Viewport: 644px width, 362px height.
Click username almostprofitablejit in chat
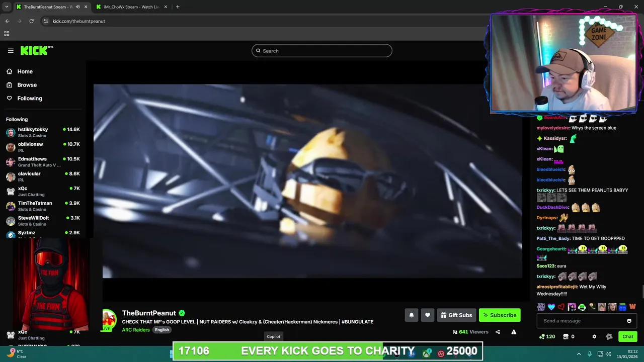pyautogui.click(x=557, y=287)
